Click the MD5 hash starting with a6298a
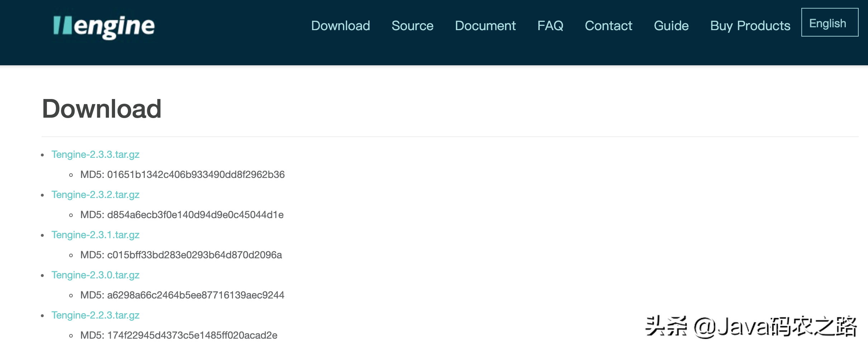 tap(195, 295)
